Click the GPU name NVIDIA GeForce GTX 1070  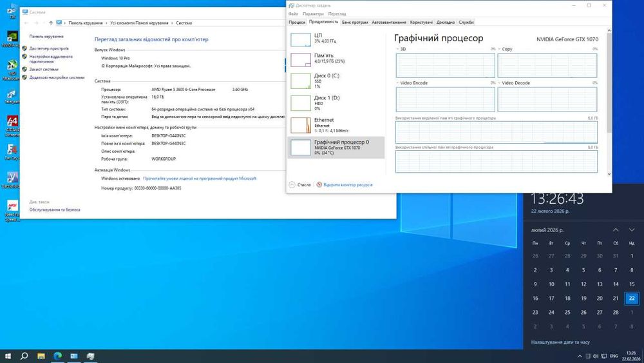[x=567, y=39]
